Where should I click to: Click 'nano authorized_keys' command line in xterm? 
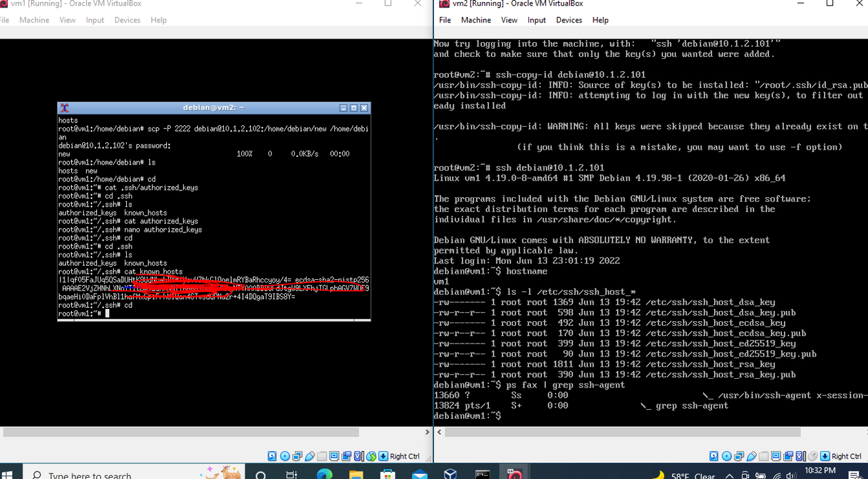[x=130, y=230]
